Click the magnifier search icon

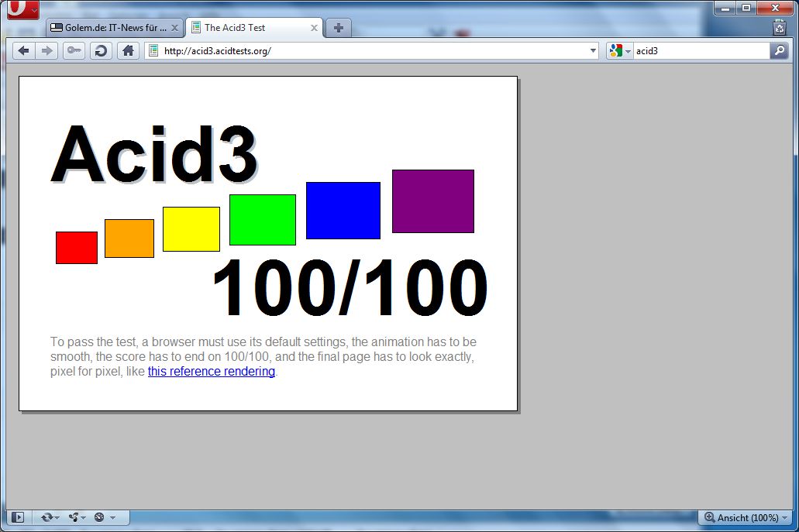778,50
